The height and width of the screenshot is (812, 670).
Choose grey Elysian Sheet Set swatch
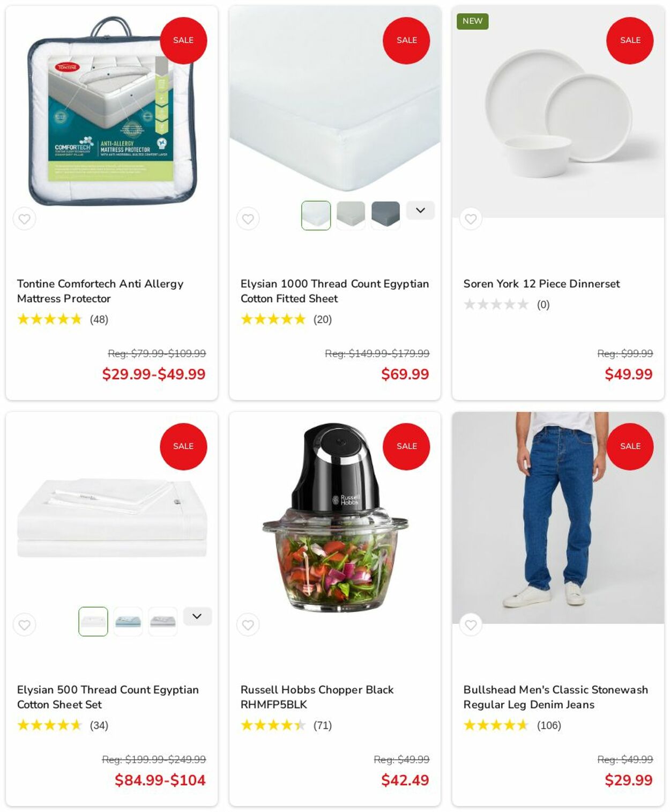tap(163, 622)
